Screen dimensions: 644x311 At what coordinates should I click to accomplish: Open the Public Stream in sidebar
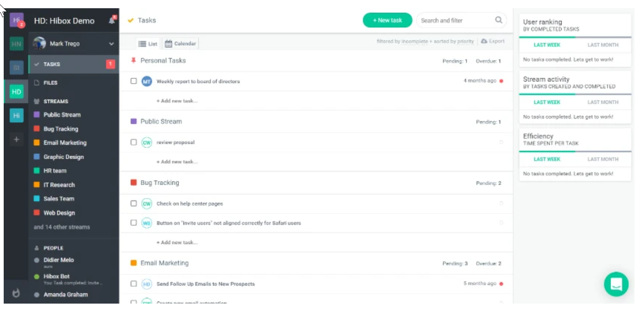click(x=62, y=115)
